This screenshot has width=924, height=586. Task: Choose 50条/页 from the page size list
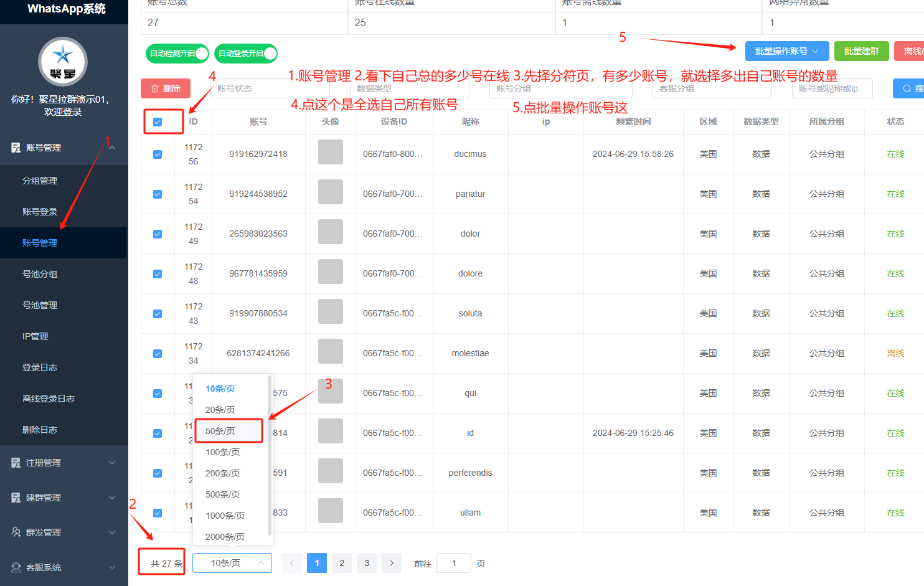click(x=228, y=430)
